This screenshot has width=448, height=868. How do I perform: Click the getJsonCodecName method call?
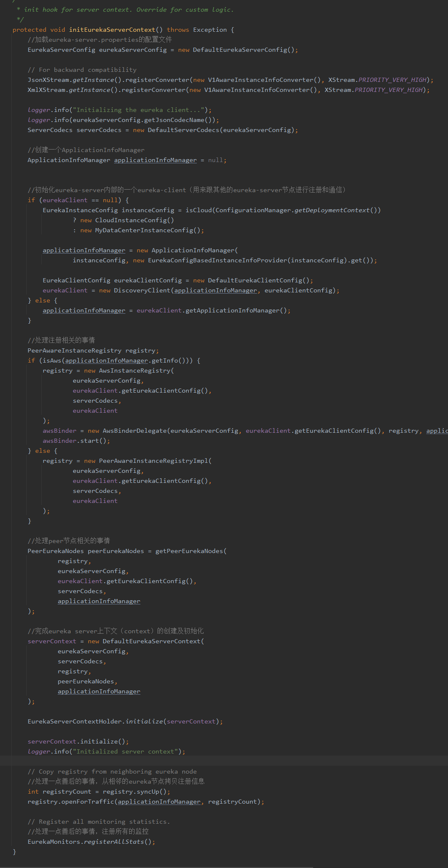174,120
